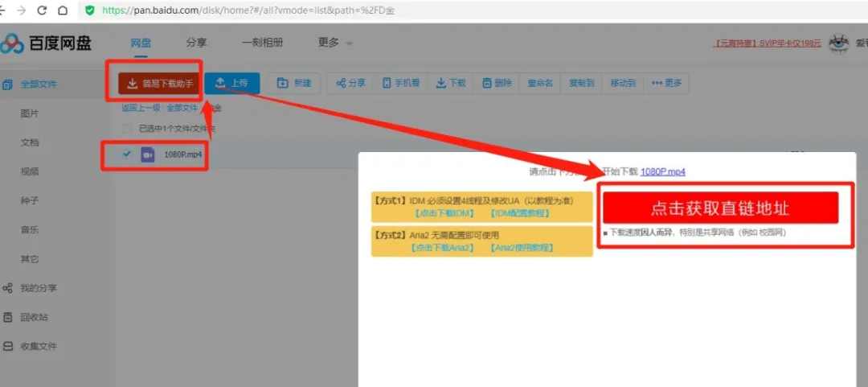The image size is (868, 387).
Task: Select 全部文件 in the sidebar
Action: click(x=39, y=84)
